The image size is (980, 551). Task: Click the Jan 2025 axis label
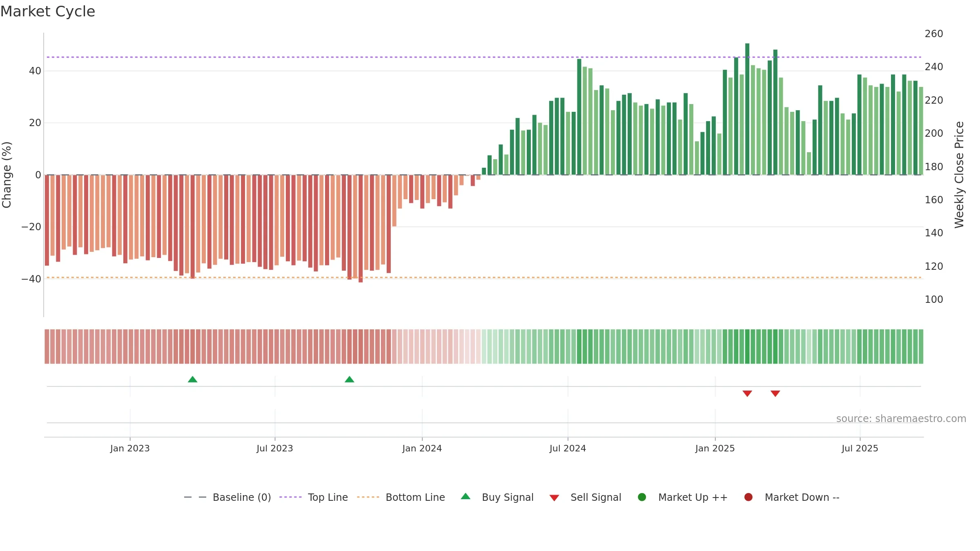[715, 448]
